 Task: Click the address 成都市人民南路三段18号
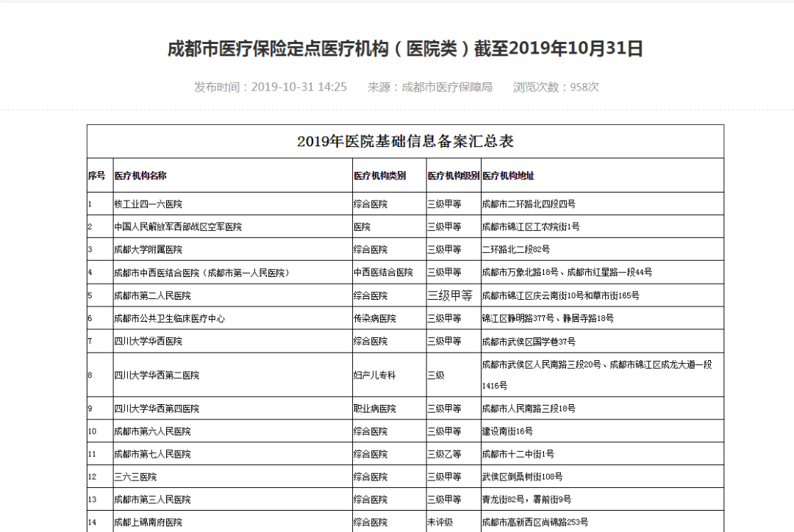(x=529, y=409)
